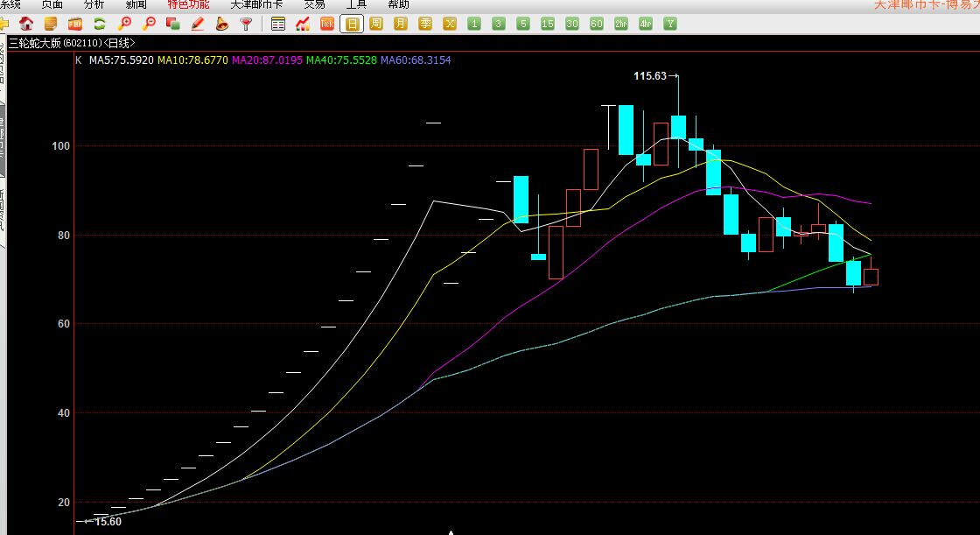Click the 40 price axis label
The width and height of the screenshot is (980, 535).
[64, 413]
